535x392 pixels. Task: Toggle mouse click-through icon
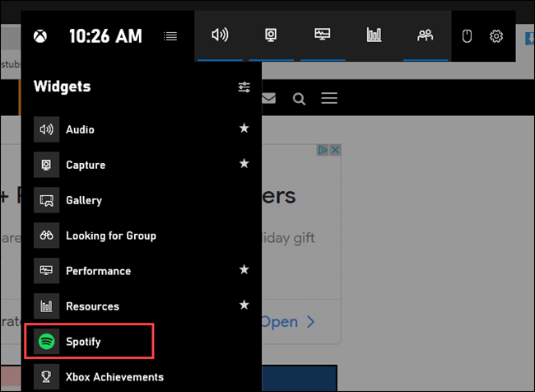pos(466,36)
